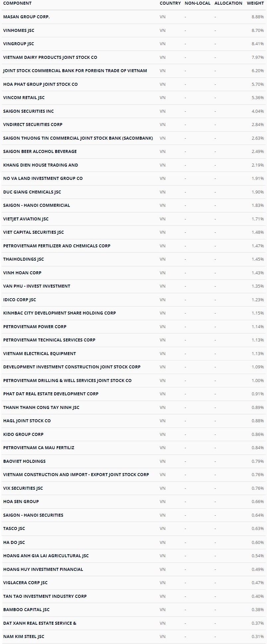Select SAIGON BEER ALCOHOL BEVERAGE
The width and height of the screenshot is (267, 644).
(40, 152)
